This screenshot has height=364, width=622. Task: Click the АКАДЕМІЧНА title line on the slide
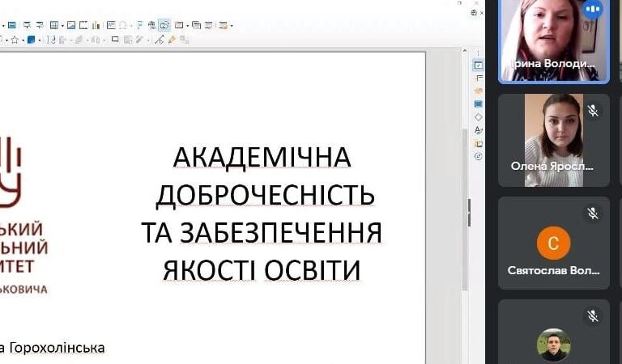click(262, 158)
